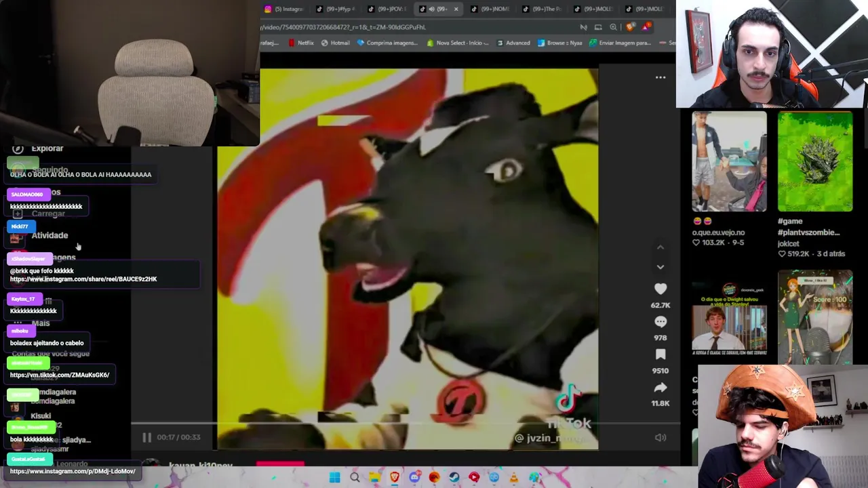Click the zoom magnifier in address bar
868x488 pixels.
pos(613,27)
